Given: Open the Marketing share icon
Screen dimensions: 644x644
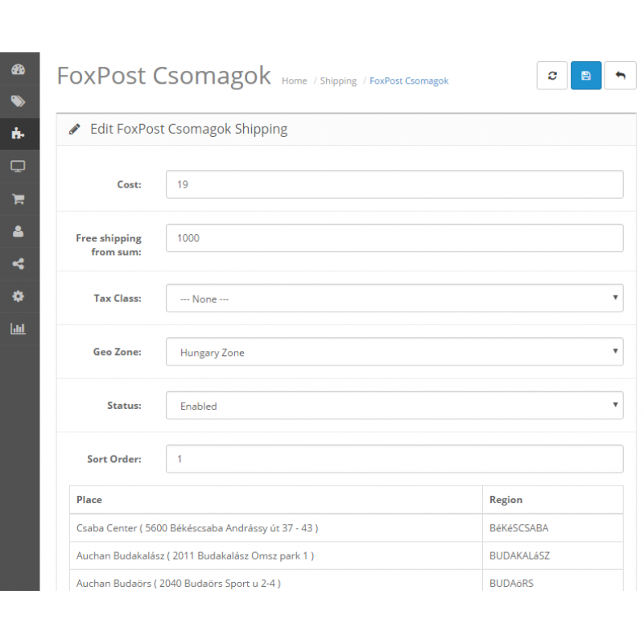Looking at the screenshot, I should 18,264.
